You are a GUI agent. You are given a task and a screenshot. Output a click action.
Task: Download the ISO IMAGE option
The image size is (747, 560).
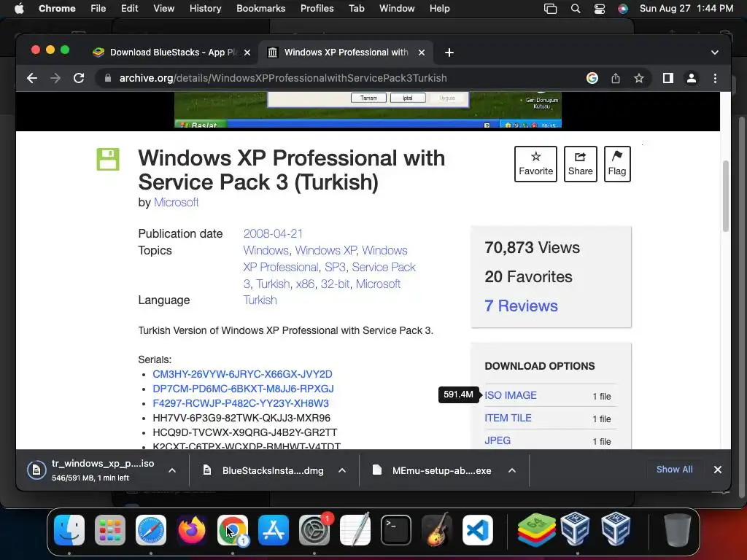(x=510, y=395)
